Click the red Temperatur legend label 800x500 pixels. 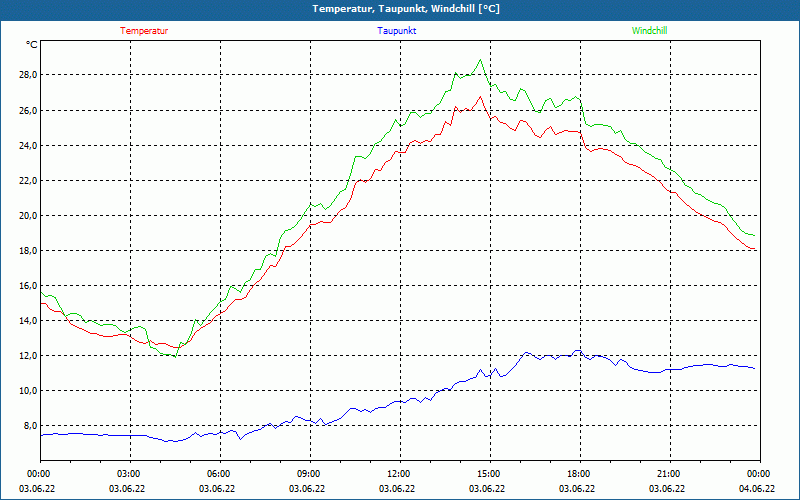[x=144, y=31]
